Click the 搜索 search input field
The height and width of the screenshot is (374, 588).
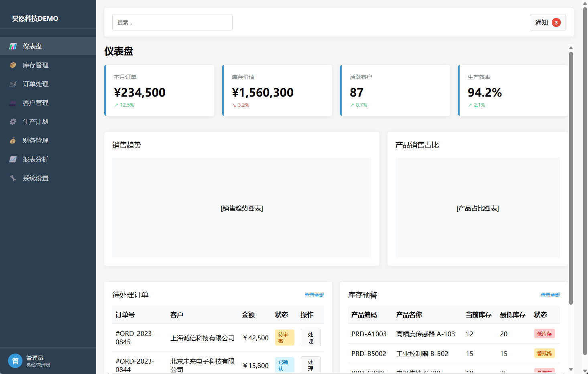point(172,22)
